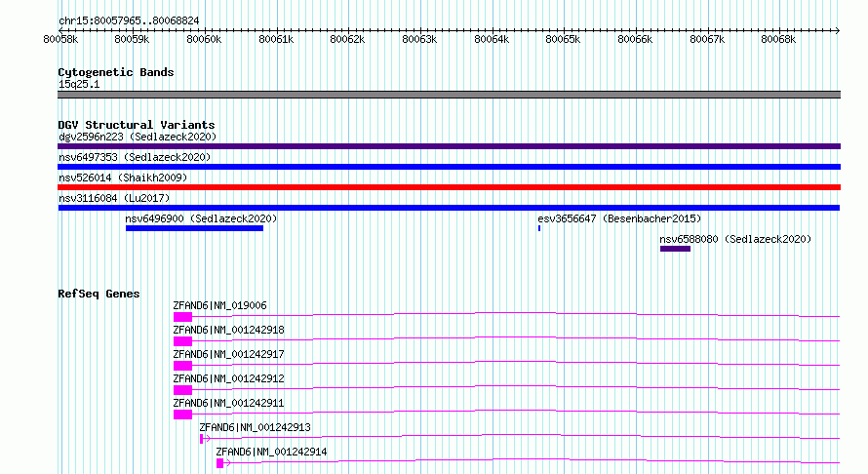Select the tiny blue esv3656647 variant mark
Viewport: 868px width, 474px height.
click(539, 228)
